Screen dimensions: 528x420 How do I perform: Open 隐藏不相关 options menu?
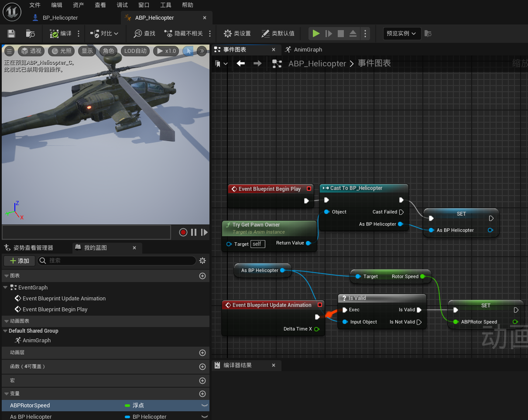[210, 34]
